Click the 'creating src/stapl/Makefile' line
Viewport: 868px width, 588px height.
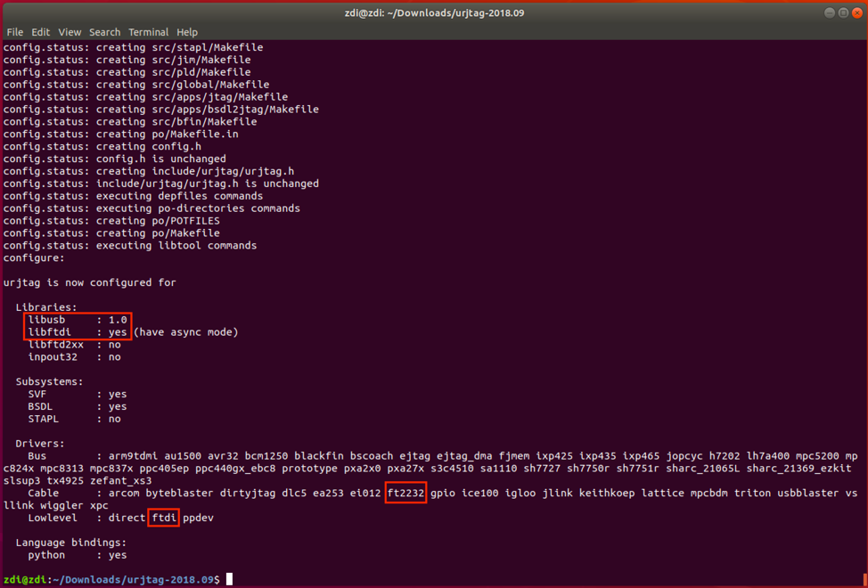179,47
